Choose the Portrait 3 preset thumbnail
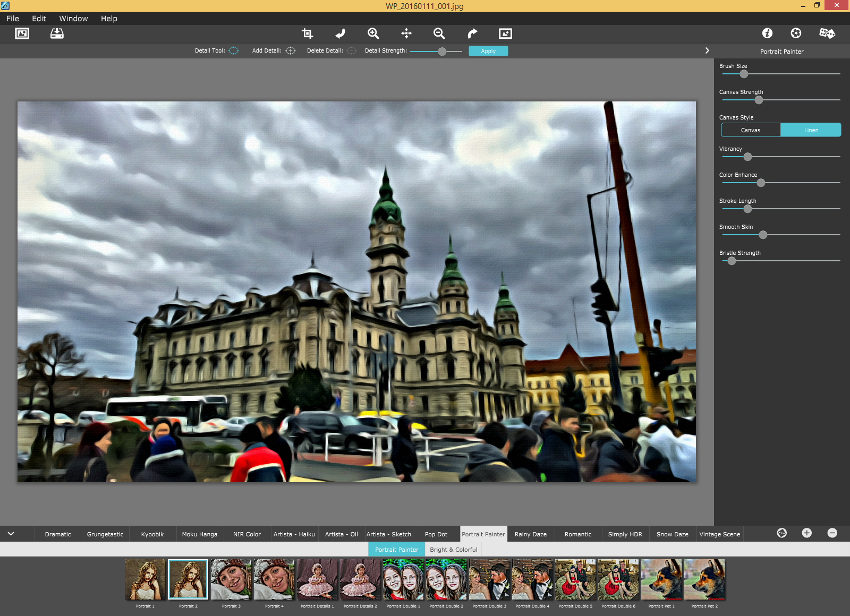The width and height of the screenshot is (850, 616). 231,579
